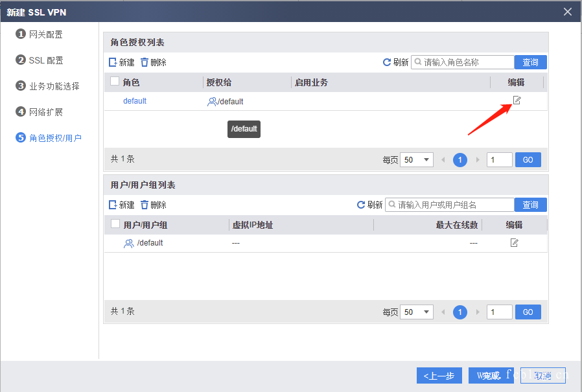
Task: Click 删除 in role authorization list
Action: click(x=154, y=62)
